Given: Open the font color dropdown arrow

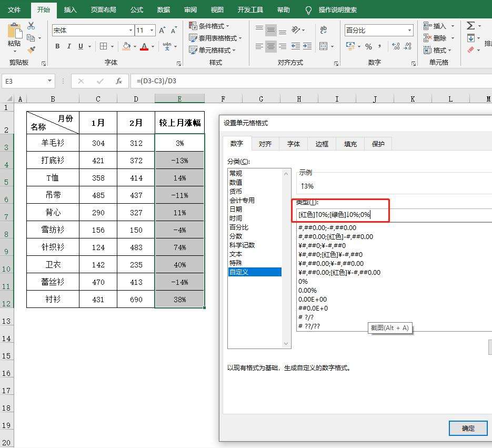Looking at the screenshot, I should 153,47.
